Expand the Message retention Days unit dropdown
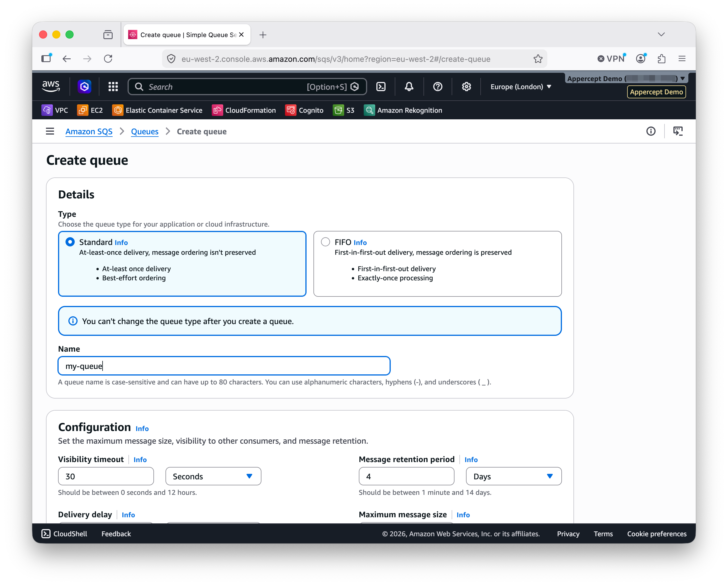This screenshot has height=586, width=728. tap(514, 476)
